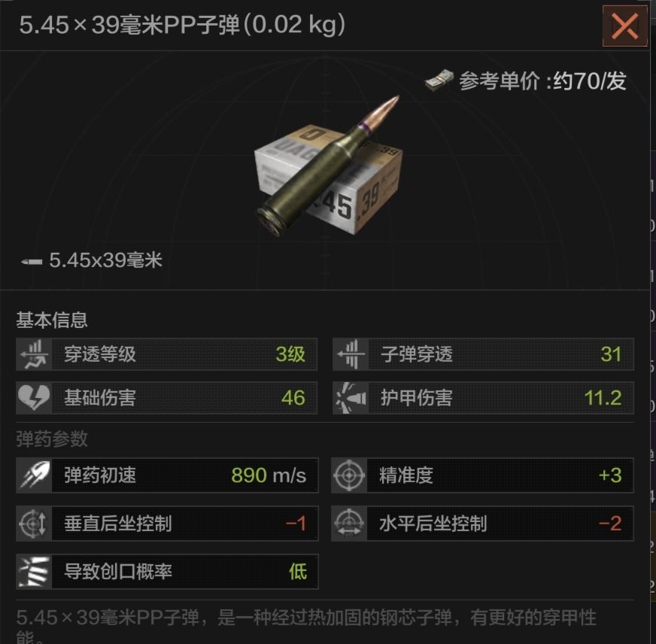The width and height of the screenshot is (656, 644).
Task: Click the penetration level (穿透等级) icon
Action: click(34, 354)
